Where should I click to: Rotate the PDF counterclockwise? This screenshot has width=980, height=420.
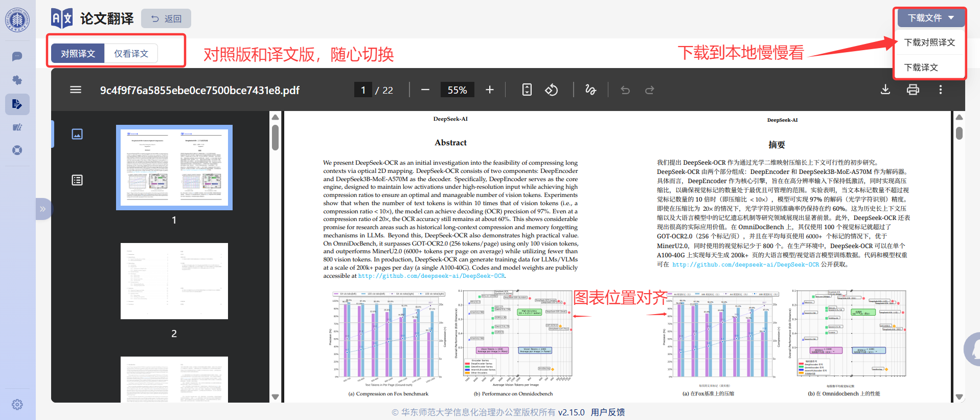coord(551,90)
